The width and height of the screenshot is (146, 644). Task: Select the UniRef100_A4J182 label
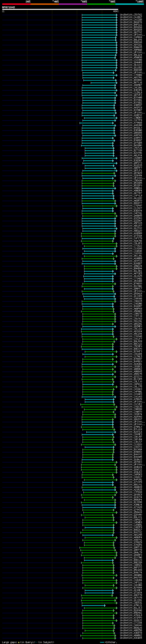131,198
